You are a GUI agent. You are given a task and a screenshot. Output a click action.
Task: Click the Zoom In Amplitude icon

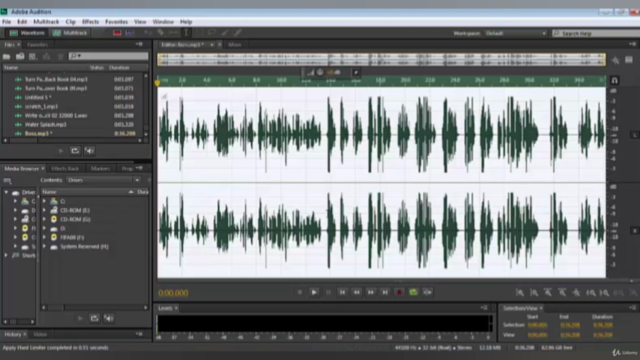tap(519, 293)
